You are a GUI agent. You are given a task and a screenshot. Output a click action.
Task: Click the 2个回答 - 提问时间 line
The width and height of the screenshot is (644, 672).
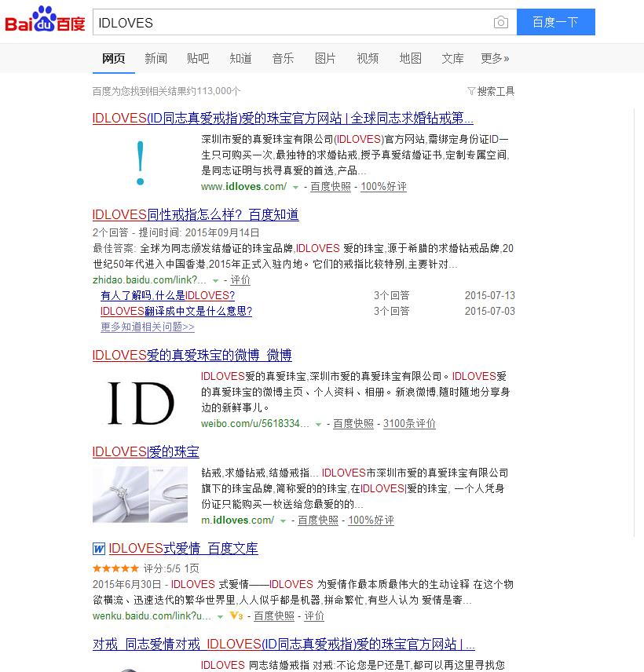click(176, 232)
